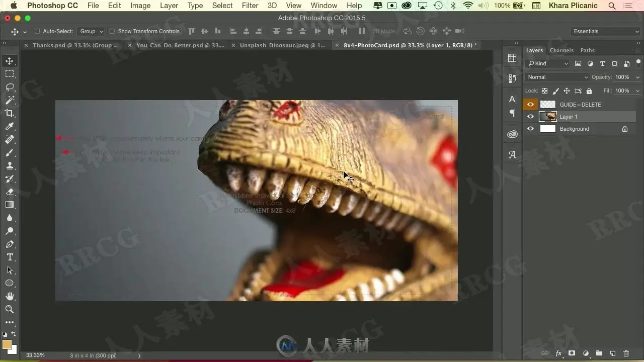
Task: Select the Eraser tool
Action: [10, 192]
